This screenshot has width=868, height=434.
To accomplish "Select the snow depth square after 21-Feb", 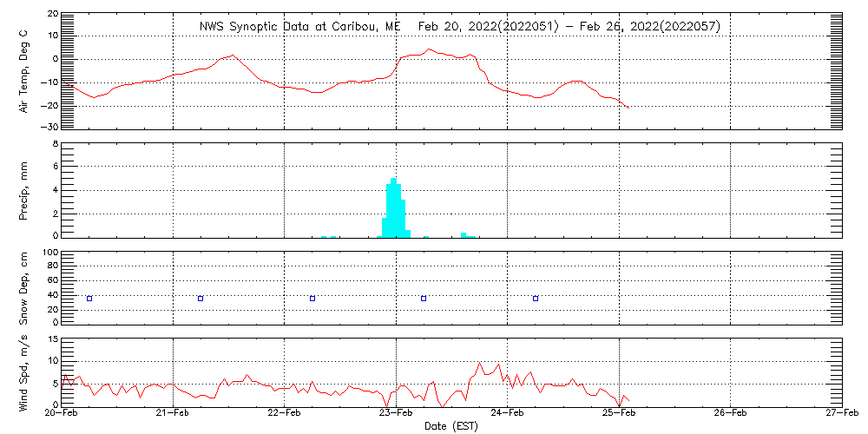I will 201,299.
